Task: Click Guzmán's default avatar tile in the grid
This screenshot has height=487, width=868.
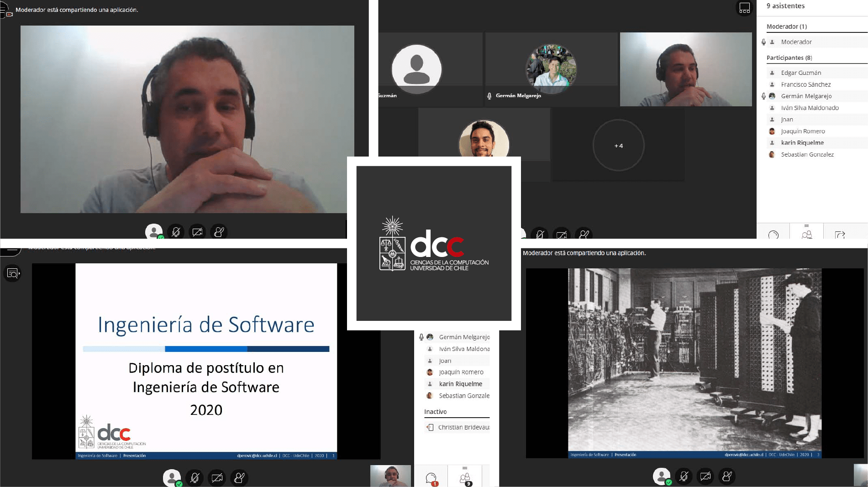Action: pos(430,69)
